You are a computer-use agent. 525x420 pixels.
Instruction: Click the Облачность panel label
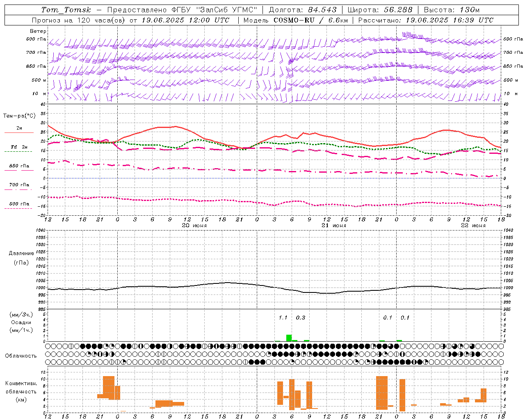pyautogui.click(x=21, y=356)
